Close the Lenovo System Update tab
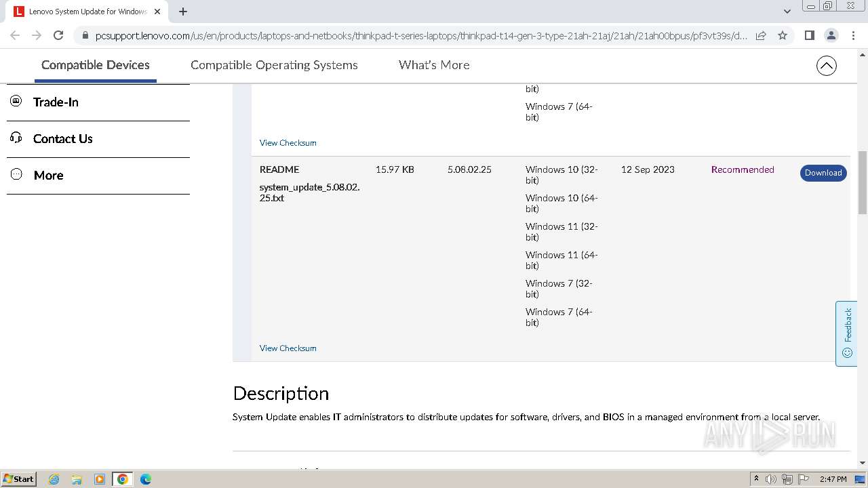868x488 pixels. (157, 12)
